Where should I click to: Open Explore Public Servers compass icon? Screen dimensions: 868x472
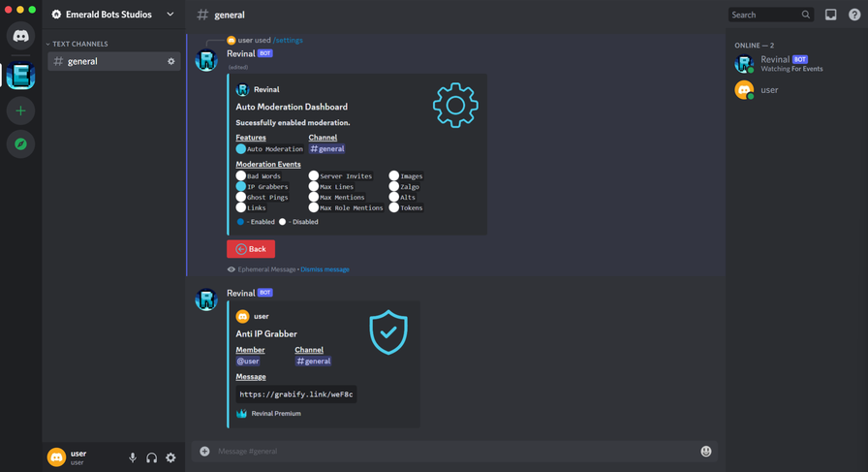tap(20, 144)
